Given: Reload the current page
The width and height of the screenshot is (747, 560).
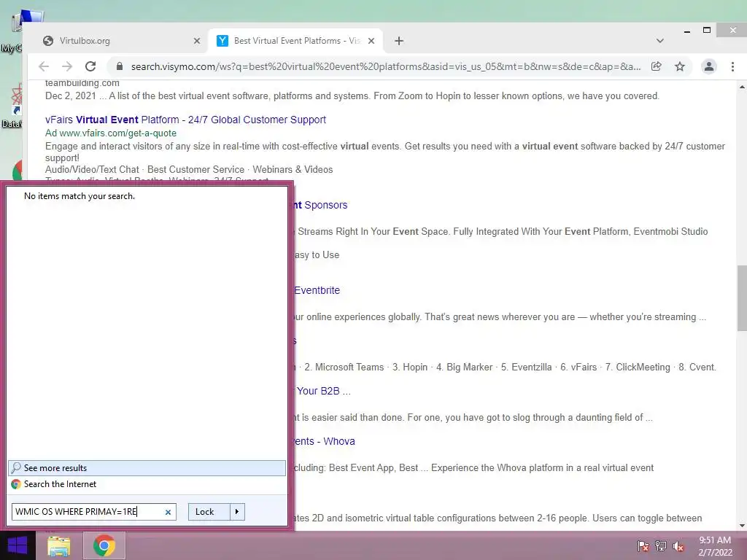Looking at the screenshot, I should tap(90, 66).
